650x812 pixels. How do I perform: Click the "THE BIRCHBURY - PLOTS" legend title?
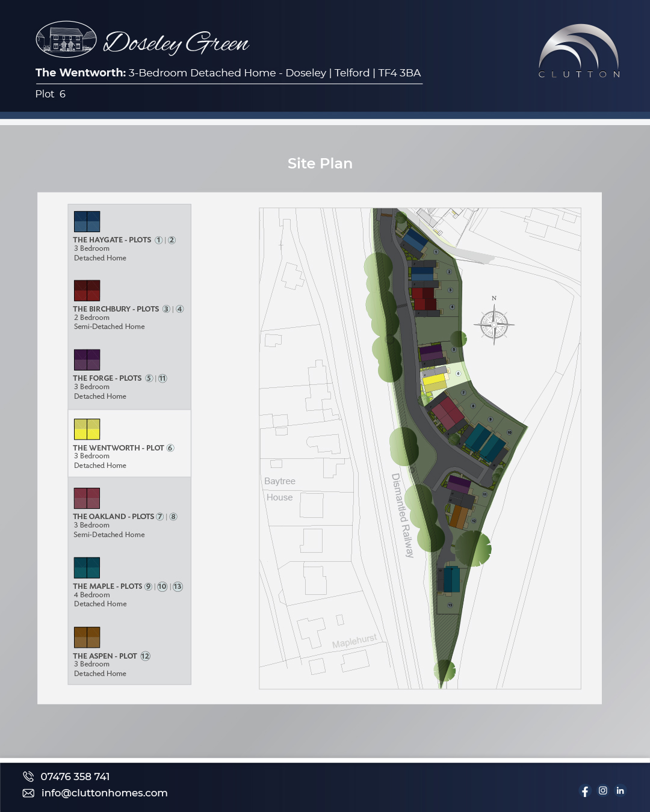tap(116, 309)
